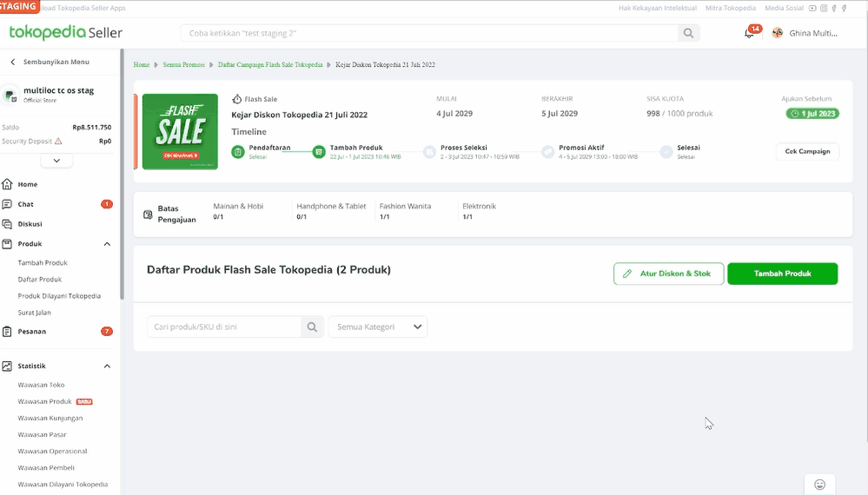Open Wawasan Kunjungan in sidebar
868x495 pixels.
(x=50, y=418)
